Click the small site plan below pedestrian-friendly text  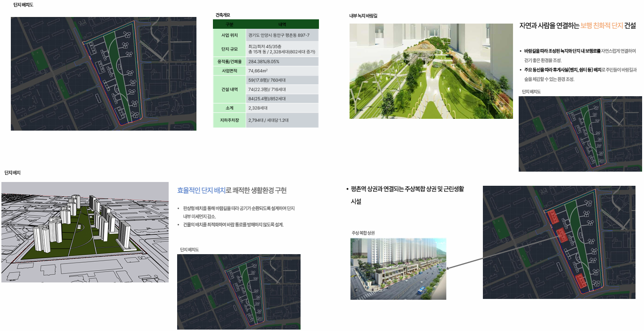[x=580, y=134]
